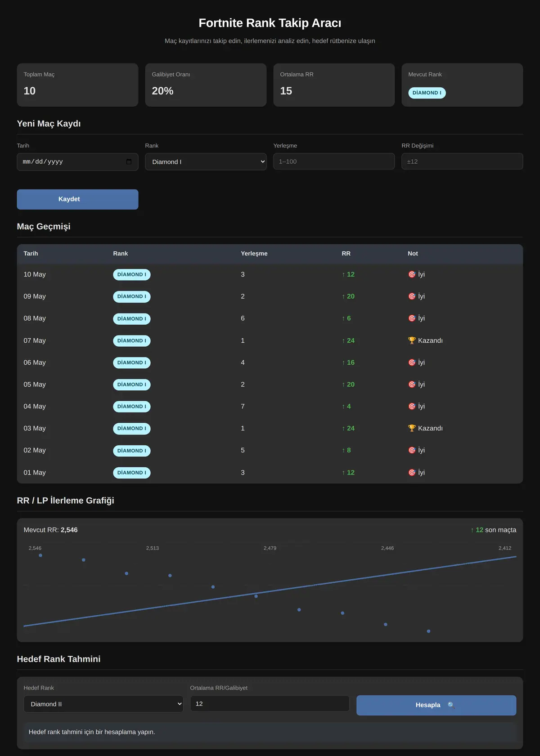Click the target icon in 06 May row
540x756 pixels.
pyautogui.click(x=412, y=362)
